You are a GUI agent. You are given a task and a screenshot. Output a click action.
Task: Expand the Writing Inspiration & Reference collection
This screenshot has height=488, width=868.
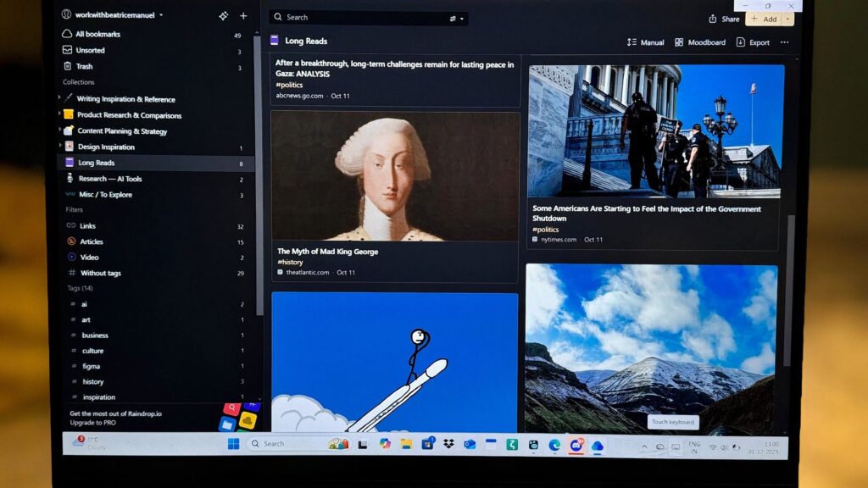pos(60,98)
